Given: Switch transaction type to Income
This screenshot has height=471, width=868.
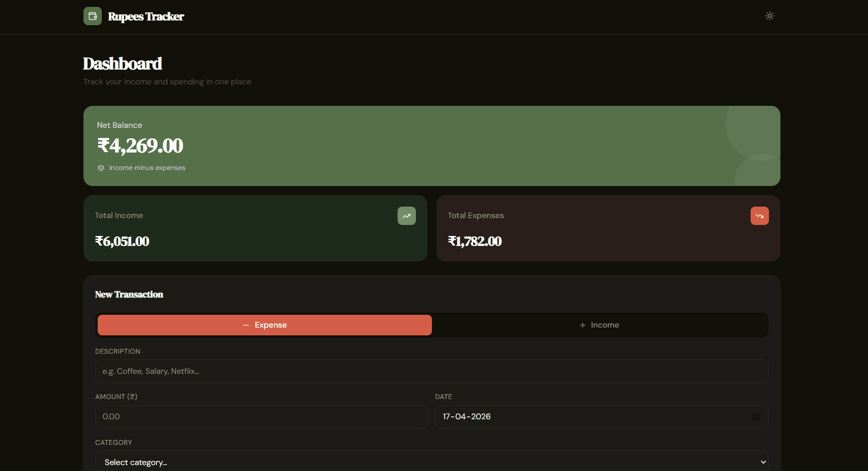Looking at the screenshot, I should [x=599, y=325].
